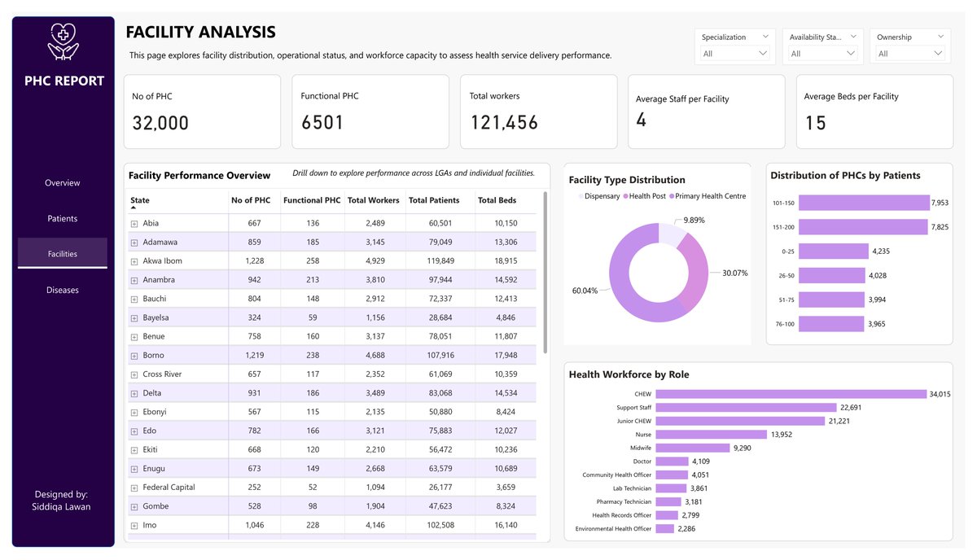Sort by Functional PHC column

[x=312, y=200]
